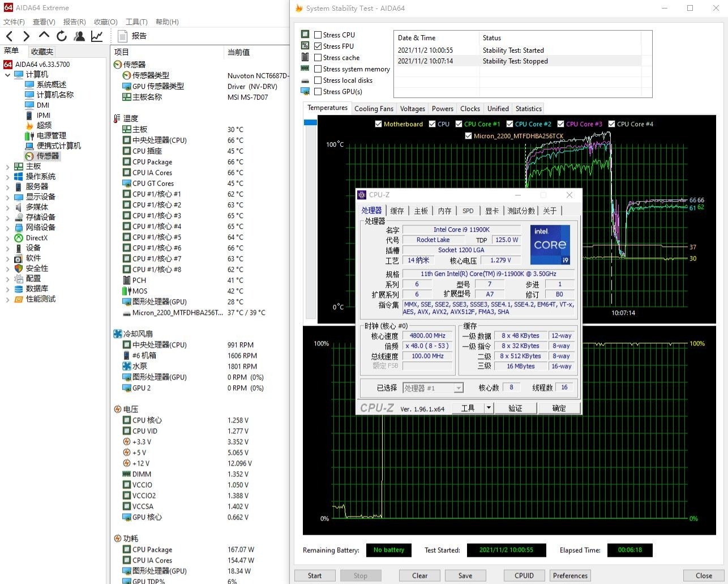The image size is (728, 584).
Task: Open CPUID from stability test
Action: [524, 576]
